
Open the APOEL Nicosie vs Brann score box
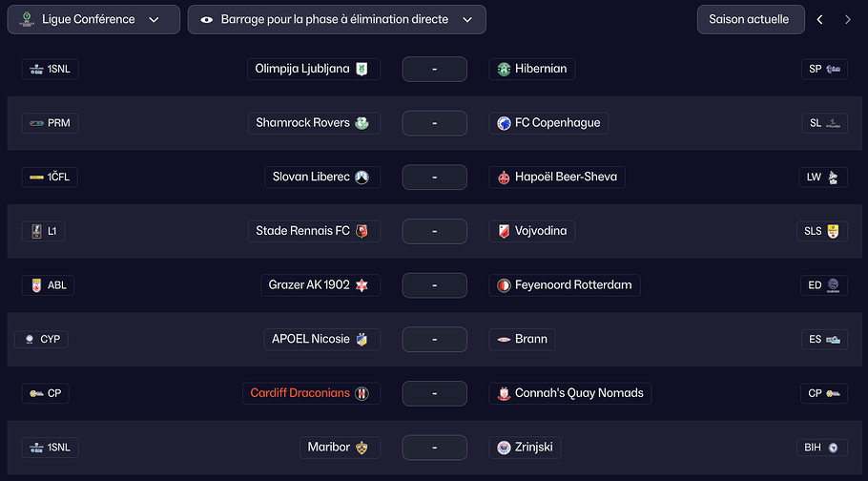coord(434,339)
